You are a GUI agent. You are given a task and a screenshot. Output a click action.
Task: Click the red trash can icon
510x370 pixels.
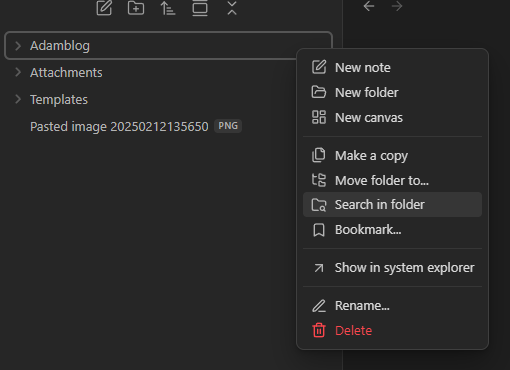(319, 330)
